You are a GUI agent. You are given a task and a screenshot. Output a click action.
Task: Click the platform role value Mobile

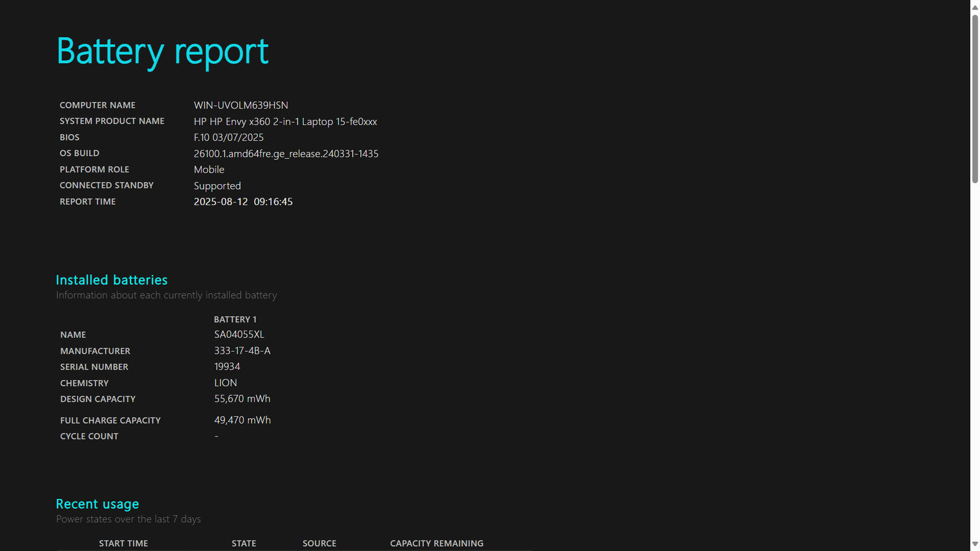(x=209, y=170)
